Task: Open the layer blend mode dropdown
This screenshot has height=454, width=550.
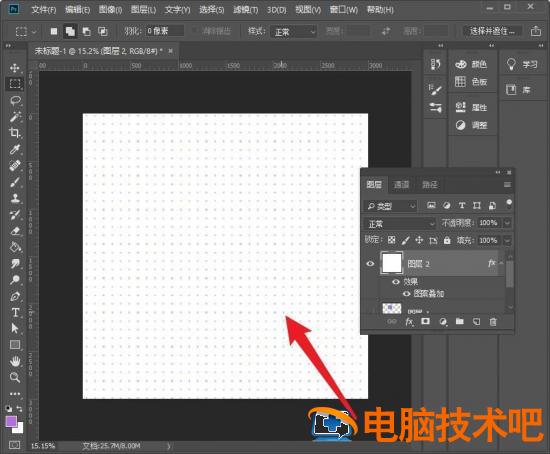Action: (400, 223)
